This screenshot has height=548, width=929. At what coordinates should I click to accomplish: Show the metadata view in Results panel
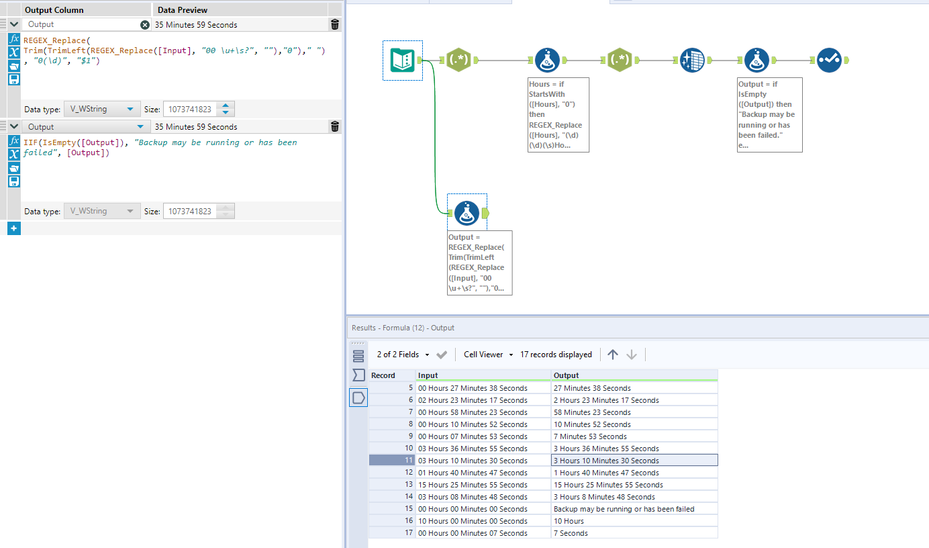[x=358, y=375]
